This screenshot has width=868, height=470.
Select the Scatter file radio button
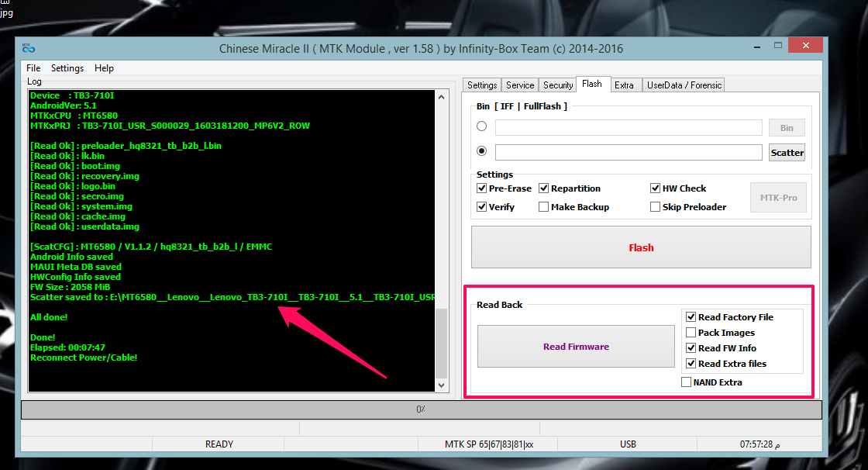481,150
